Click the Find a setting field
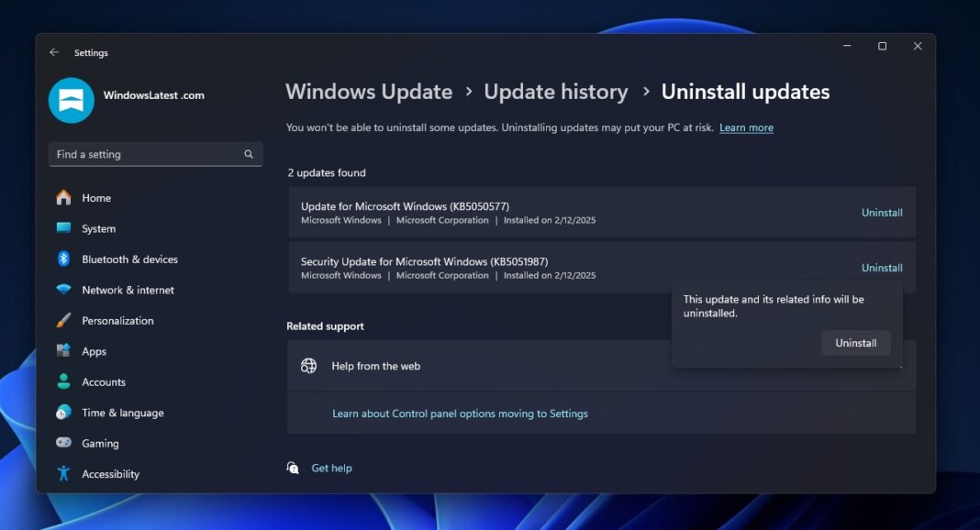Image resolution: width=980 pixels, height=530 pixels. [x=147, y=154]
